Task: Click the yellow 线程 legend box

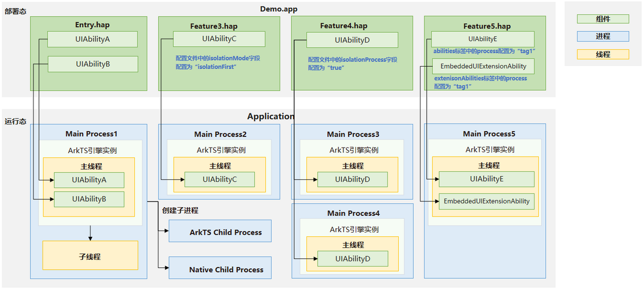Action: (x=603, y=54)
